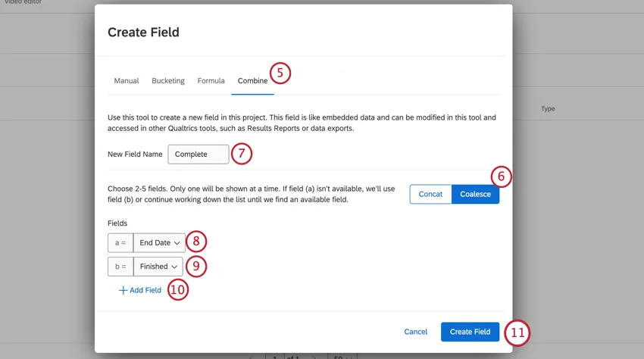Cancel the Create Field dialog
Image resolution: width=644 pixels, height=359 pixels.
(415, 332)
